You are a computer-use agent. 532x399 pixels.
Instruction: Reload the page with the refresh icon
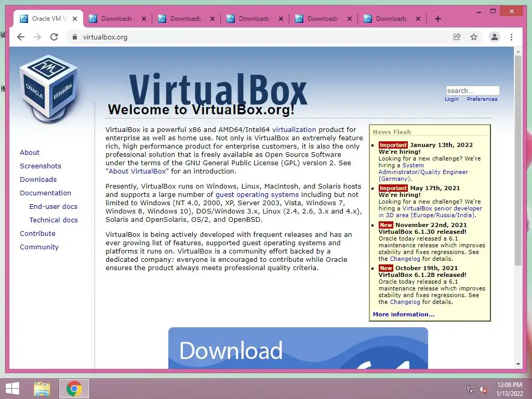pos(54,37)
